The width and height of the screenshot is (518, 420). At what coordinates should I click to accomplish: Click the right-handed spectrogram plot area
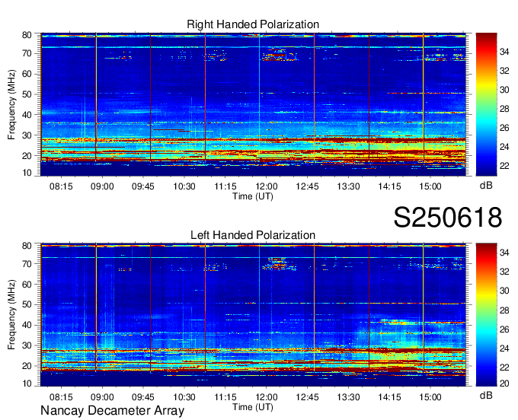point(253,104)
